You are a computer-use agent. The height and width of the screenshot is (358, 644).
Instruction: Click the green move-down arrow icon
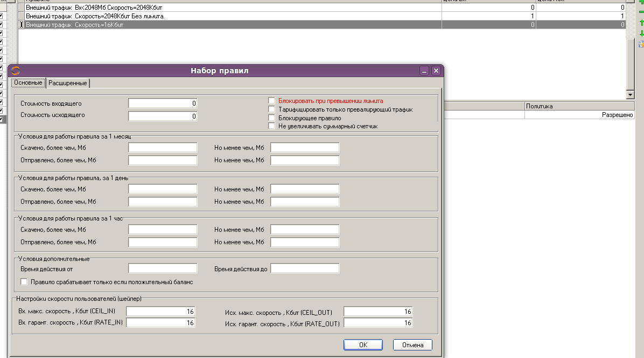641,33
